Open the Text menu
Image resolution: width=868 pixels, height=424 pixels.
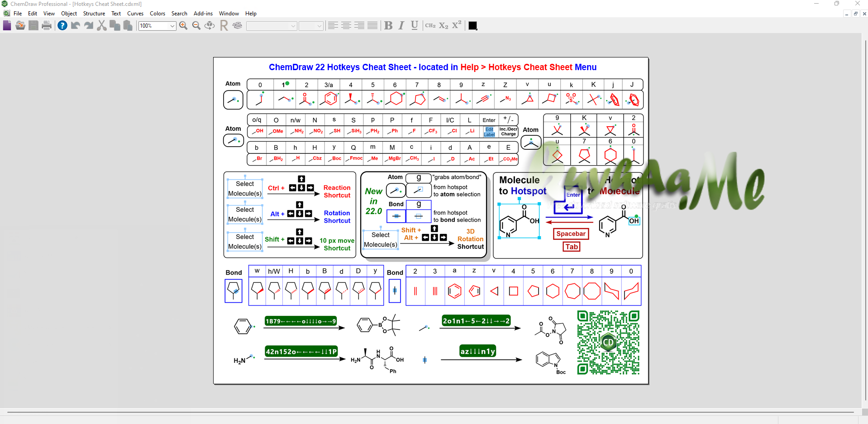tap(116, 14)
